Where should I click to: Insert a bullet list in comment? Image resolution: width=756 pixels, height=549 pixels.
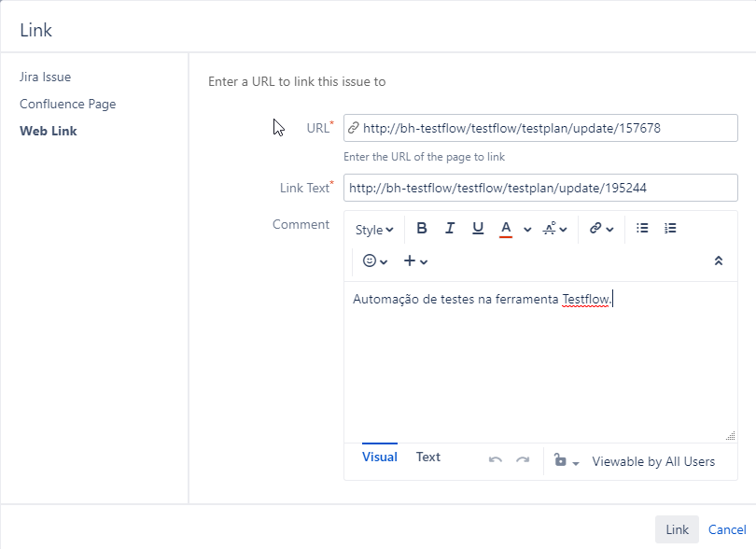[642, 229]
